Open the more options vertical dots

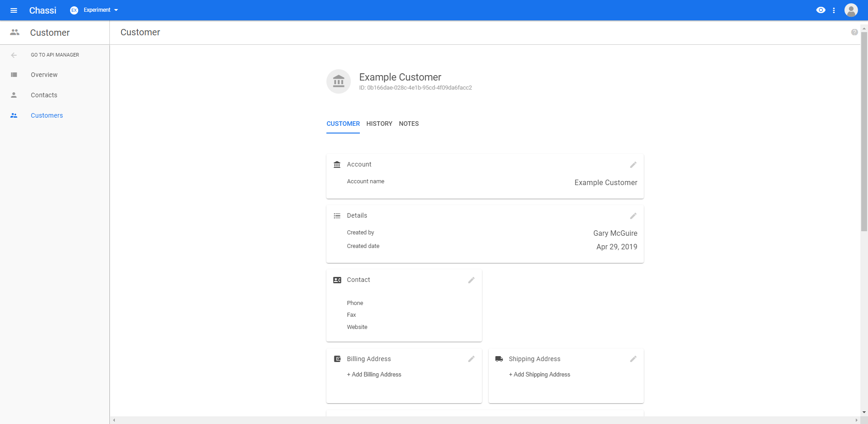coord(834,10)
